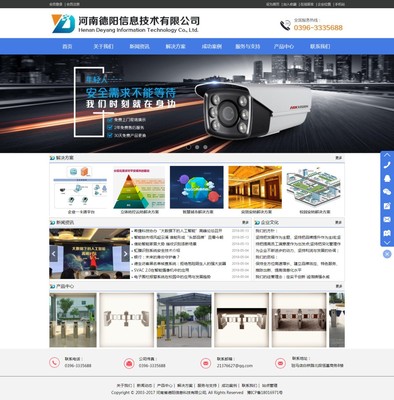Click the footer 联系地址 address icon
Viewport: 394px width, 400px height.
pyautogui.click(x=280, y=363)
